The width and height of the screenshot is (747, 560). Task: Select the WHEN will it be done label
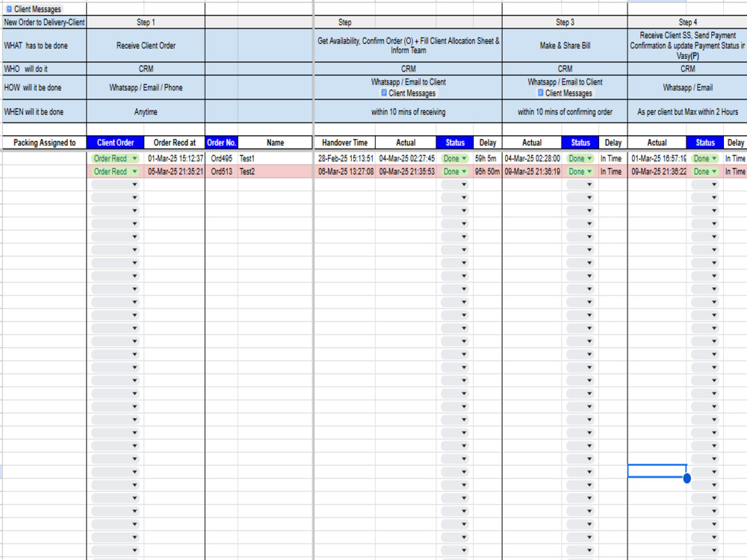pos(44,112)
